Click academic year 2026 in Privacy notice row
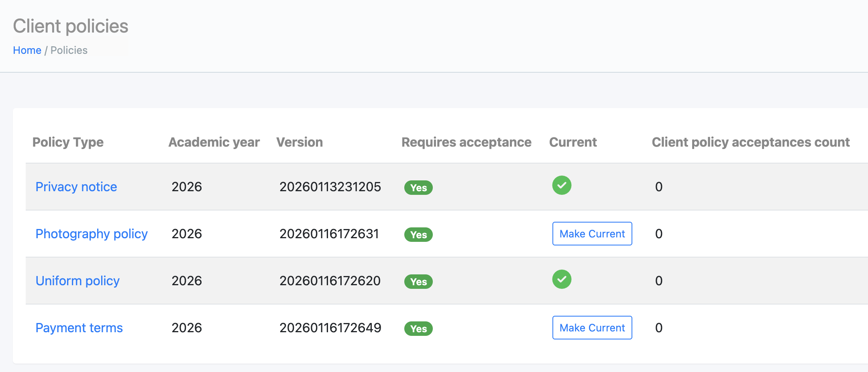Viewport: 868px width, 372px height. pyautogui.click(x=187, y=187)
